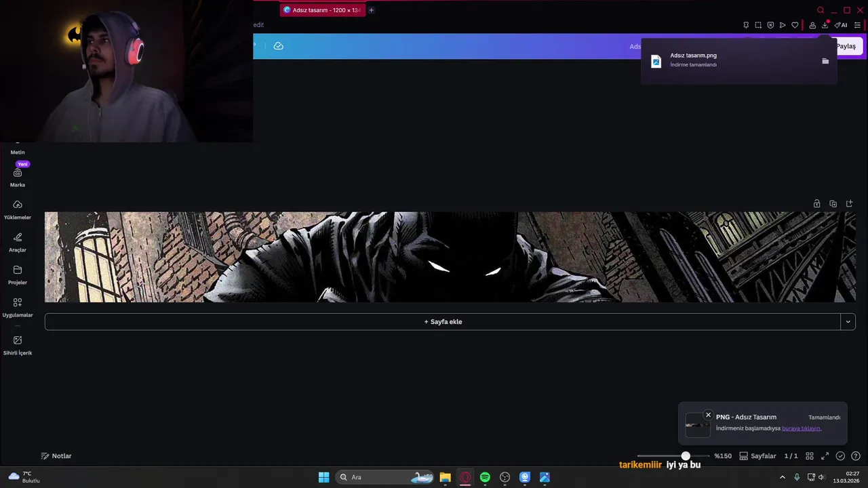Open File Explorer from taskbar
868x488 pixels.
click(x=445, y=477)
